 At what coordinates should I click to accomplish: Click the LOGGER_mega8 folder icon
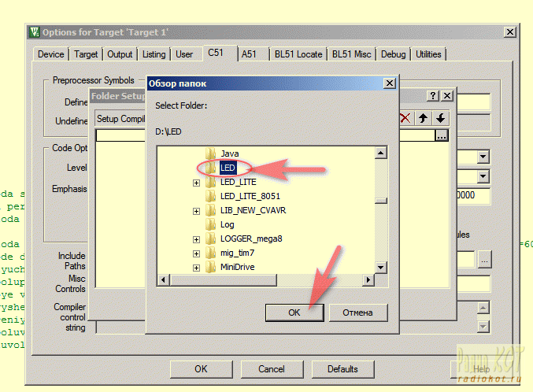point(211,239)
